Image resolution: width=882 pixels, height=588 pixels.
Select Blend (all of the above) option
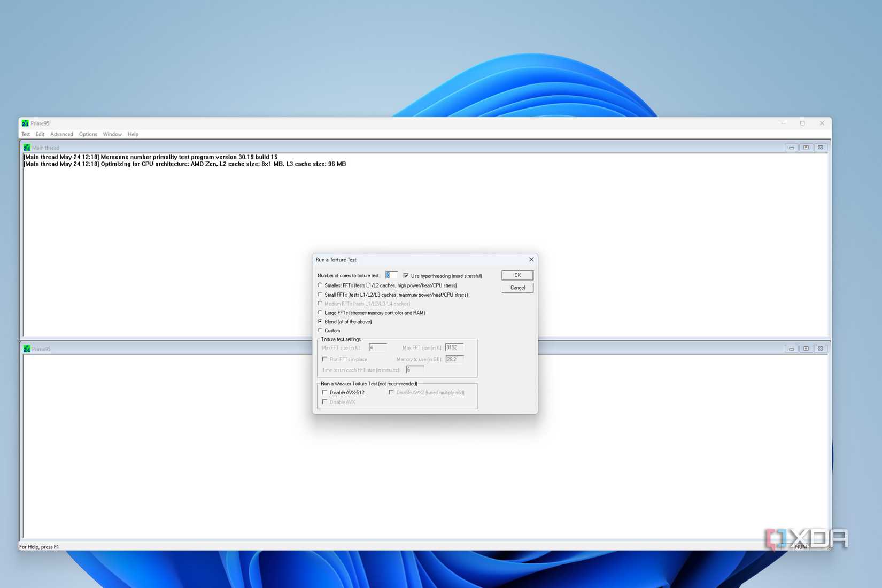pos(320,321)
